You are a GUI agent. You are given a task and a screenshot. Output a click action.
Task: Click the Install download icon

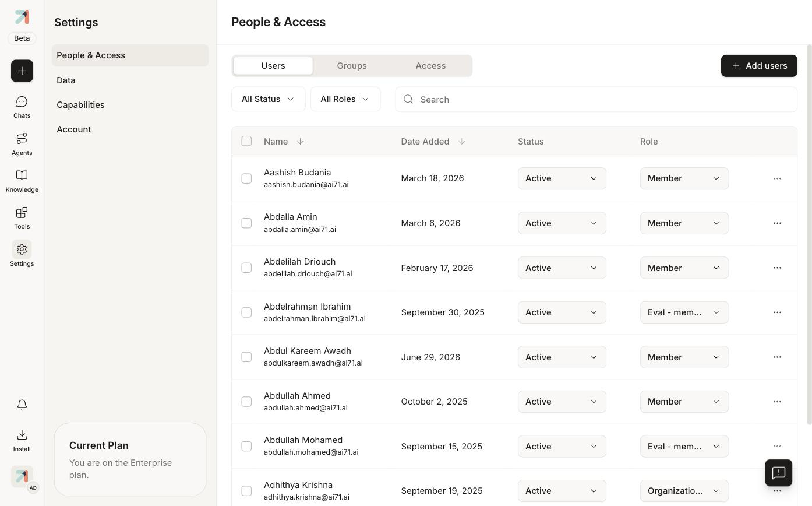22,440
